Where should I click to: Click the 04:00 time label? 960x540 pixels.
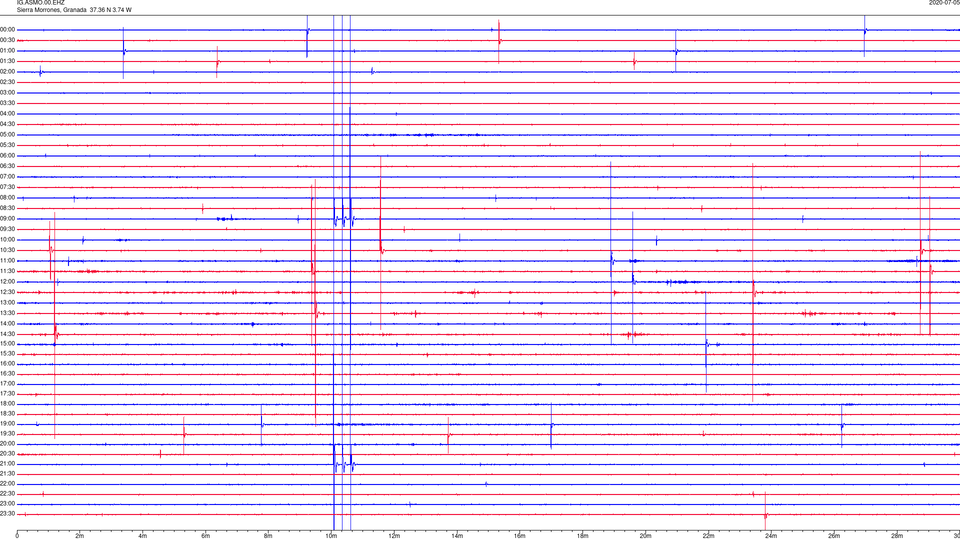tap(8, 113)
